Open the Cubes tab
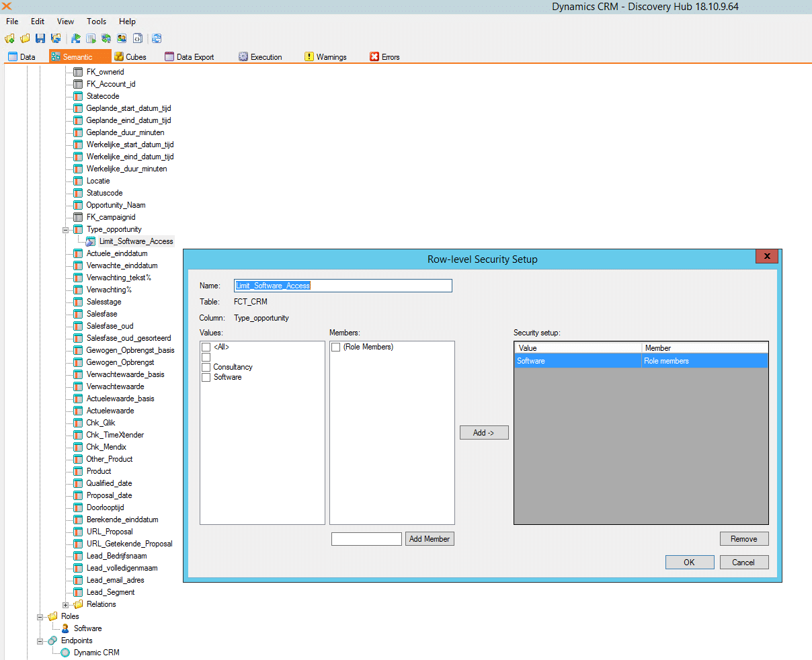 click(130, 56)
